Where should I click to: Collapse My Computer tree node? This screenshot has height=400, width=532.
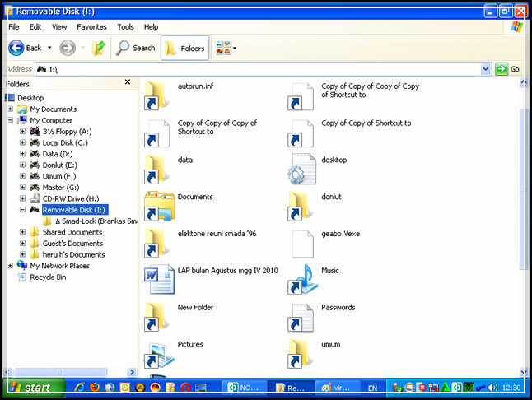tap(10, 120)
